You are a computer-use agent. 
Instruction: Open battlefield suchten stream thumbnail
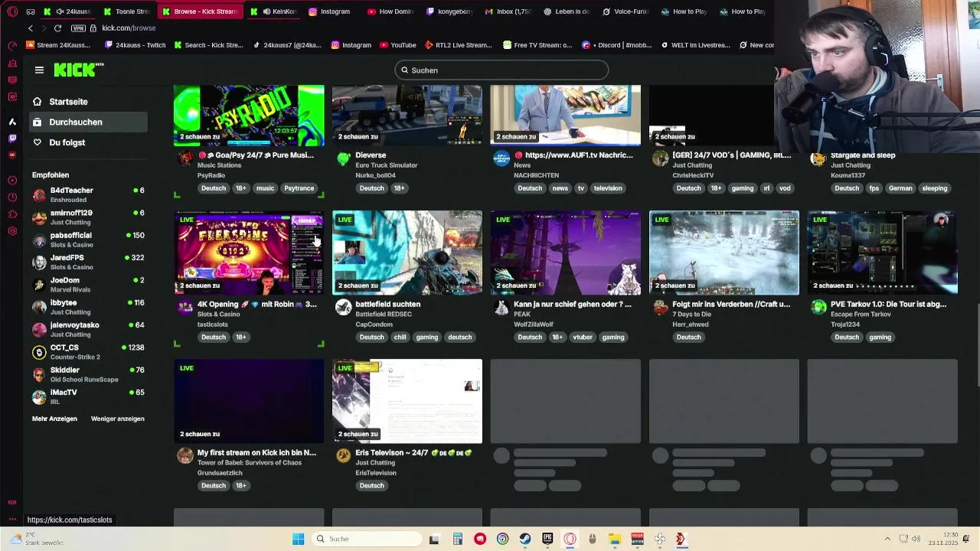tap(407, 253)
